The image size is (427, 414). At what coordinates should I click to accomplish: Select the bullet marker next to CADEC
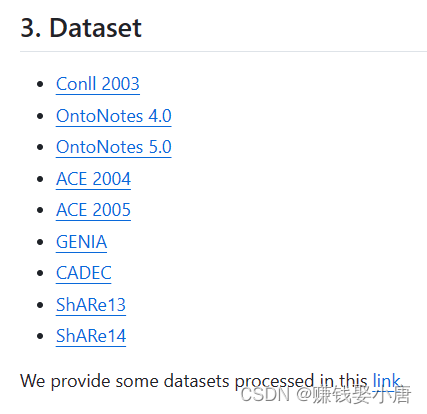click(x=40, y=273)
